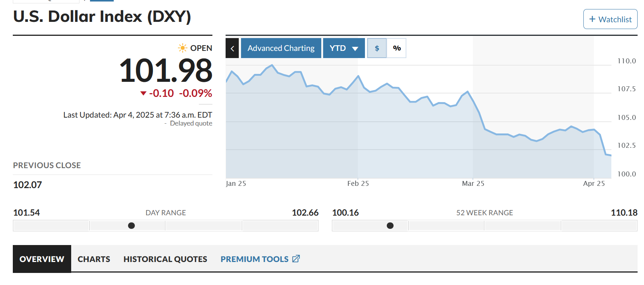This screenshot has width=644, height=285.
Task: Open the YTD time range dropdown
Action: tap(344, 48)
